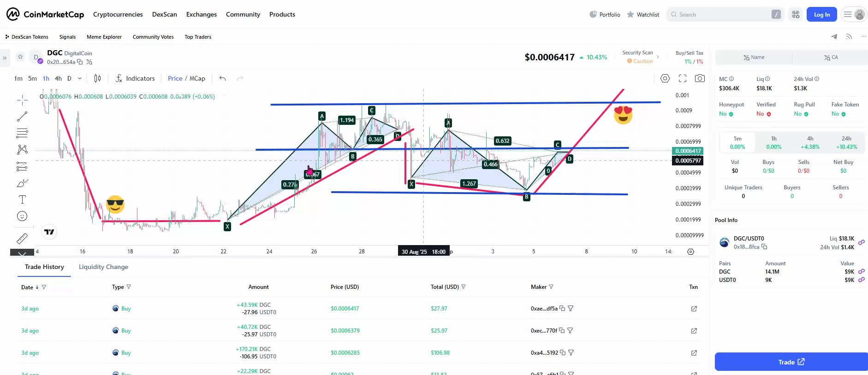
Task: Switch to Liquidity Change tab
Action: pyautogui.click(x=103, y=267)
